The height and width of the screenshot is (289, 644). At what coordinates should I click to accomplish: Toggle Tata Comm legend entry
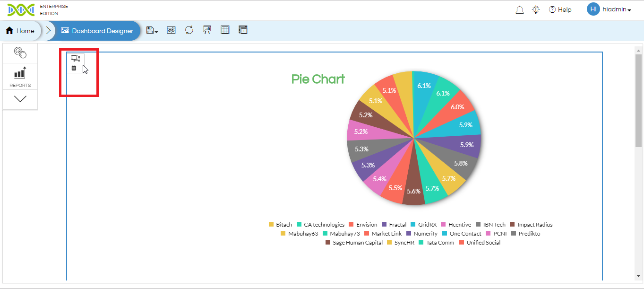coord(437,243)
